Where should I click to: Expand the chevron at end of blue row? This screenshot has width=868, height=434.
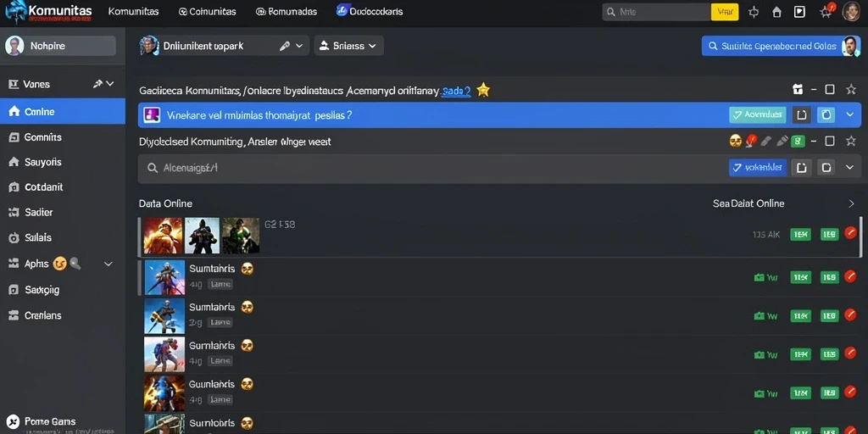(850, 114)
